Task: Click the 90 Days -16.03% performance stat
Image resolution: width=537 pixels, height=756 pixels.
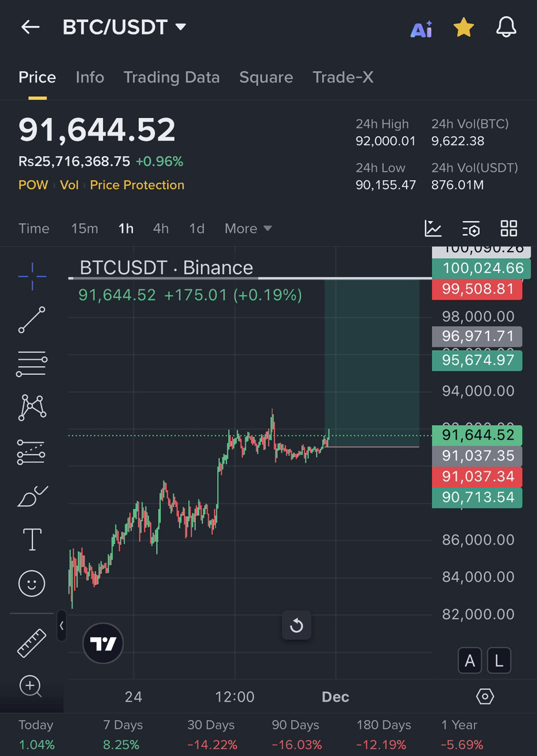Action: 296,735
